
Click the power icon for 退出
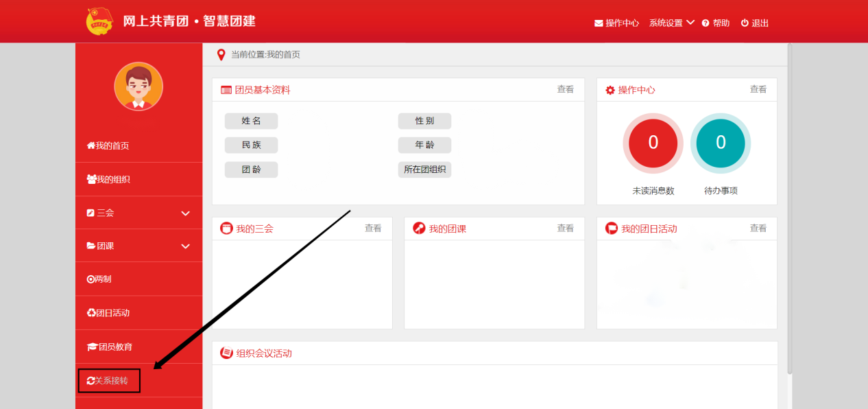tap(745, 23)
